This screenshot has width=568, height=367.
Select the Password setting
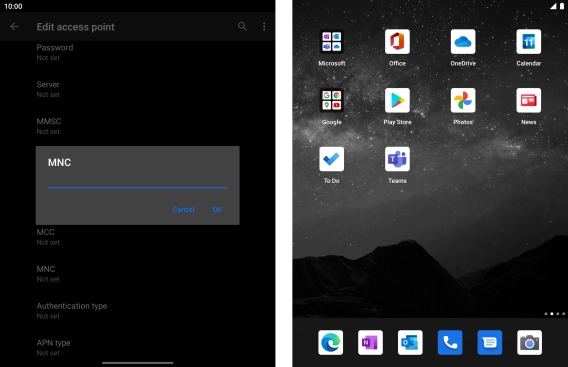coord(137,53)
